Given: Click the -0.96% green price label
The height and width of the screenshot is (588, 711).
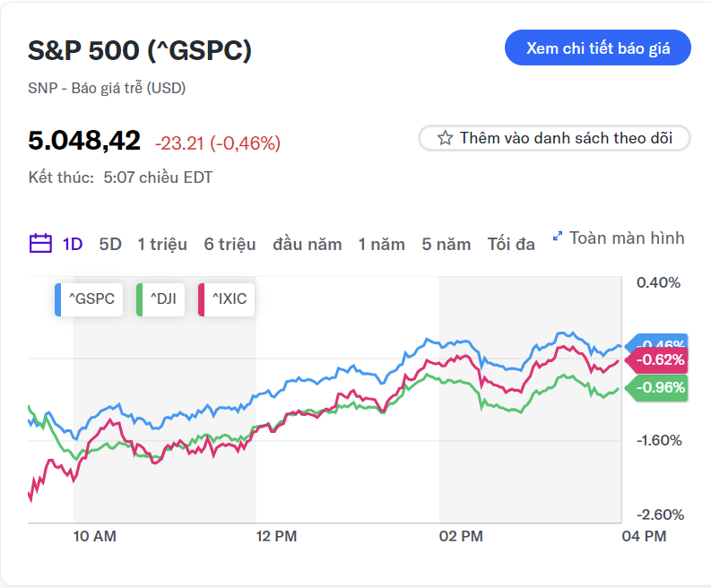Looking at the screenshot, I should pos(660,388).
